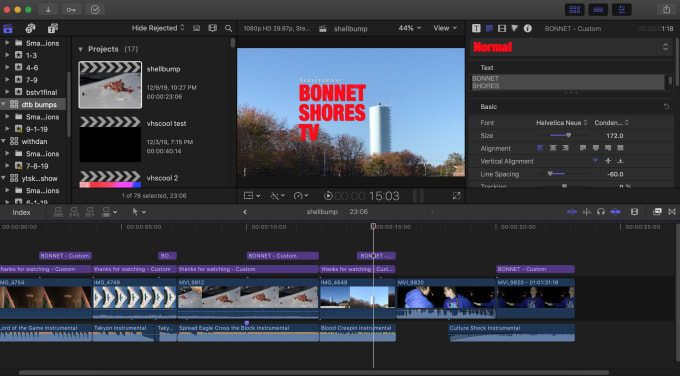Select the vhscool test project thumbnail

point(110,139)
